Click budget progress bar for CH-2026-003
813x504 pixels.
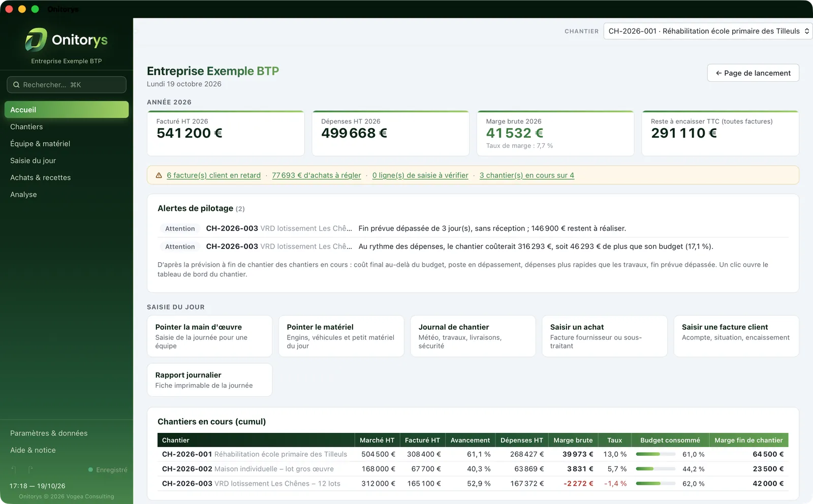click(655, 484)
